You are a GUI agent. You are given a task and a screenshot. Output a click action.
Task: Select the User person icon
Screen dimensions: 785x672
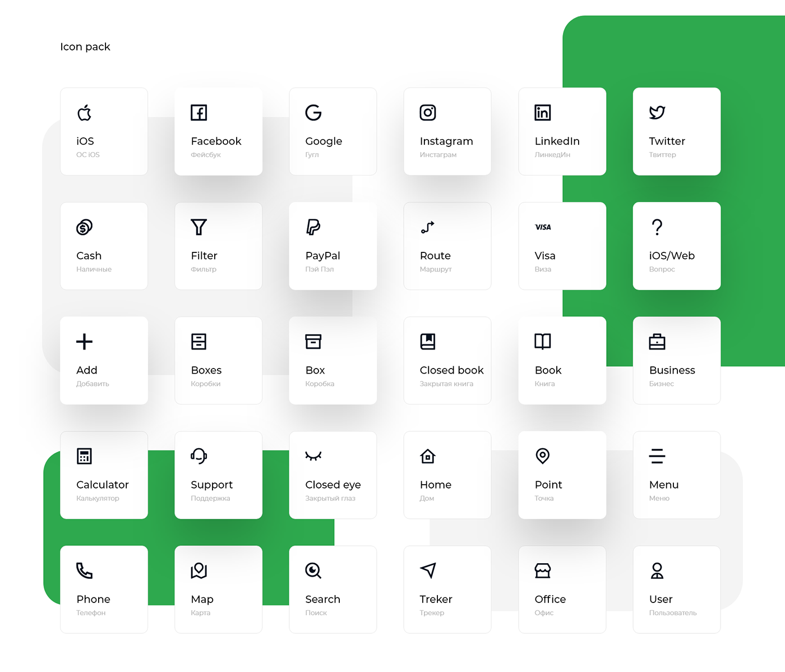pos(657,570)
